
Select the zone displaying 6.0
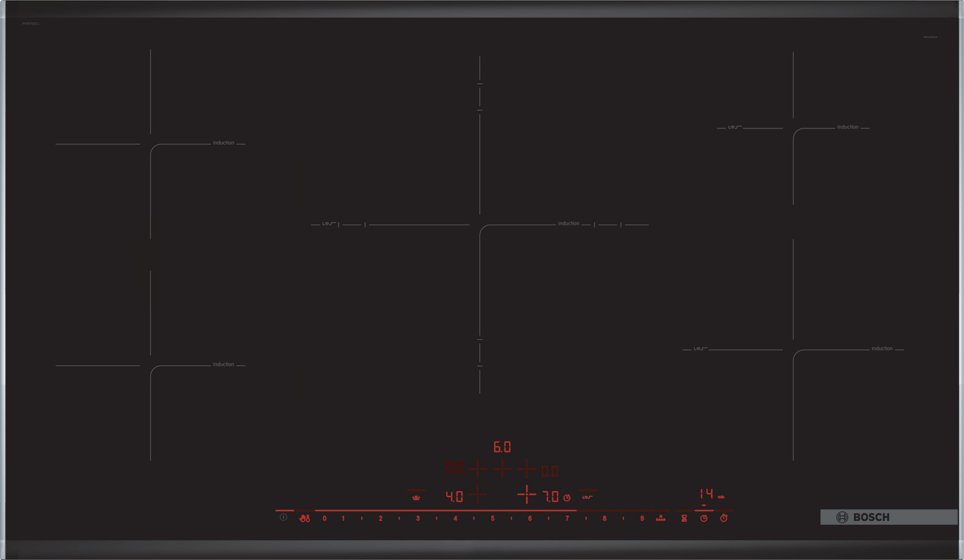point(502,447)
